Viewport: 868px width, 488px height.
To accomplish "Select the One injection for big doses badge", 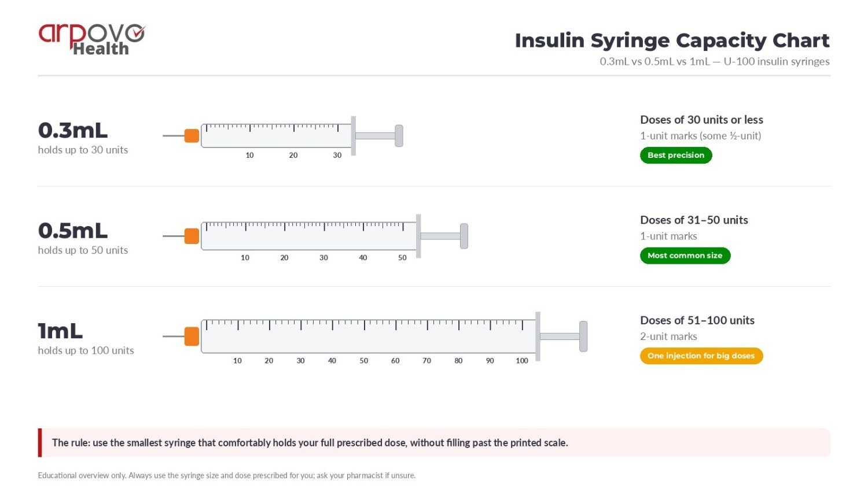I will [701, 356].
